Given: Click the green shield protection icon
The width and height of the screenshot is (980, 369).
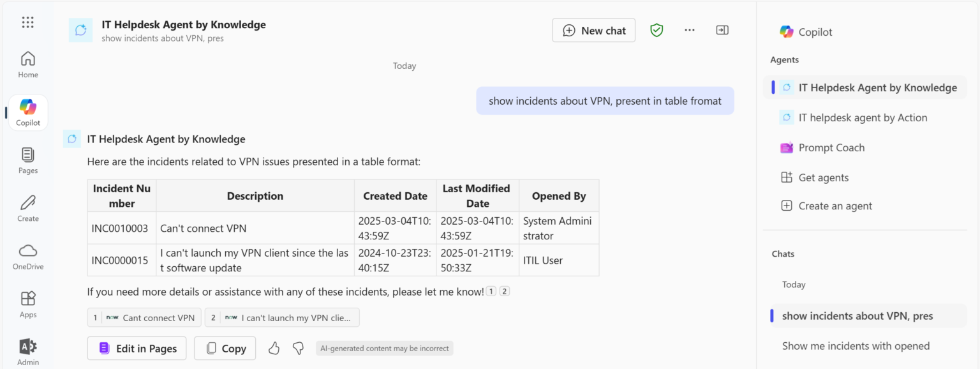Looking at the screenshot, I should pos(657,30).
